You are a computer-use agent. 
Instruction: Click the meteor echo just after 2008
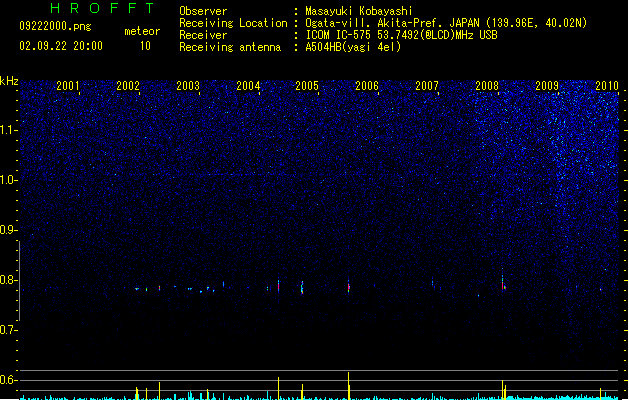(x=503, y=282)
